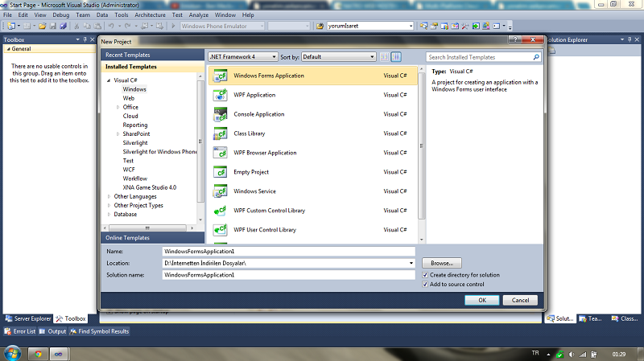
Task: Open the Error List tab
Action: tap(20, 331)
